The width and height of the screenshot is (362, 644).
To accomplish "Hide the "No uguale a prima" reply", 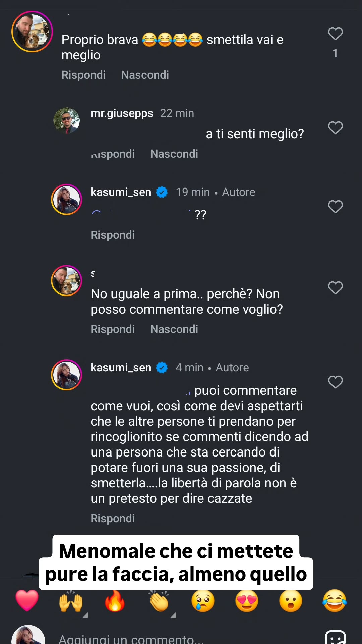I will (174, 329).
